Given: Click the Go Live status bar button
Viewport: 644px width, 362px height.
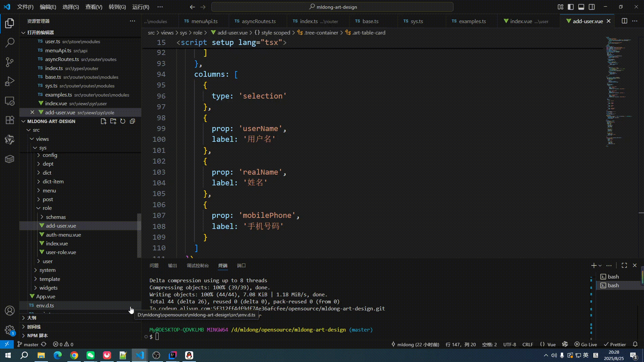Looking at the screenshot, I should click(586, 345).
